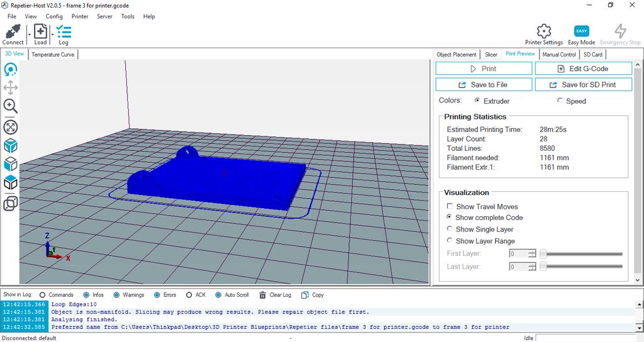The width and height of the screenshot is (644, 342).
Task: Switch to the top cube view
Action: [10, 183]
